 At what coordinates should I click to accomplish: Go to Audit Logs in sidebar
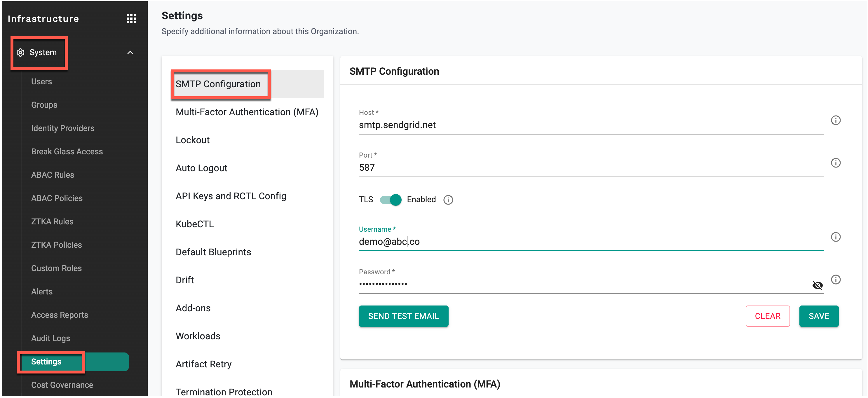click(x=50, y=338)
